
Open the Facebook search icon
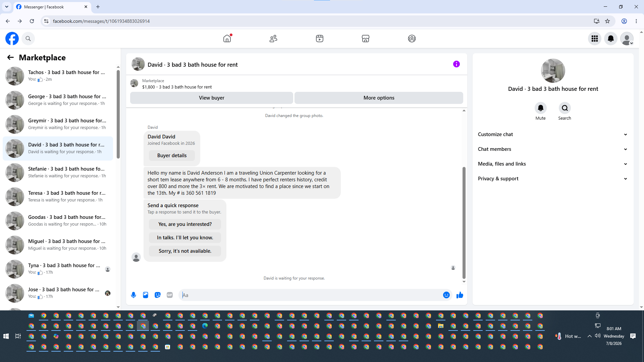28,39
